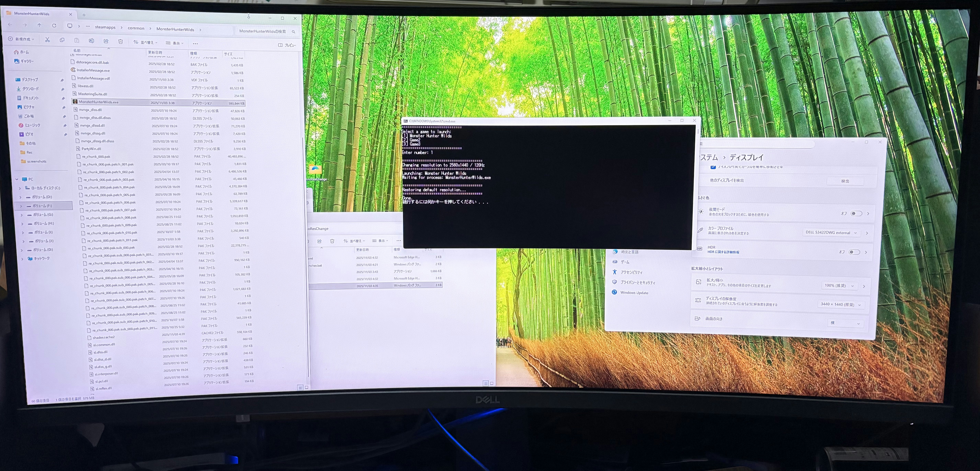
Task: Click the search magnifier icon in Explorer
Action: point(293,32)
